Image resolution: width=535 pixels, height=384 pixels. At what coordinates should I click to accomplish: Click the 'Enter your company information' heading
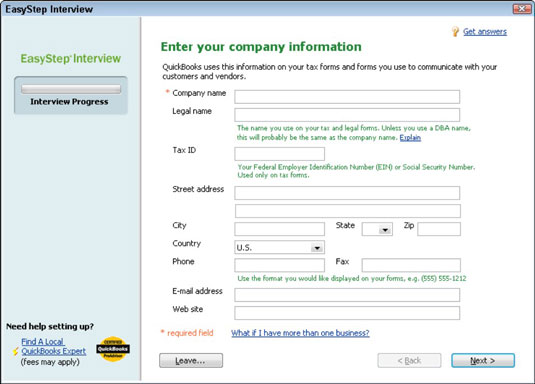click(261, 47)
